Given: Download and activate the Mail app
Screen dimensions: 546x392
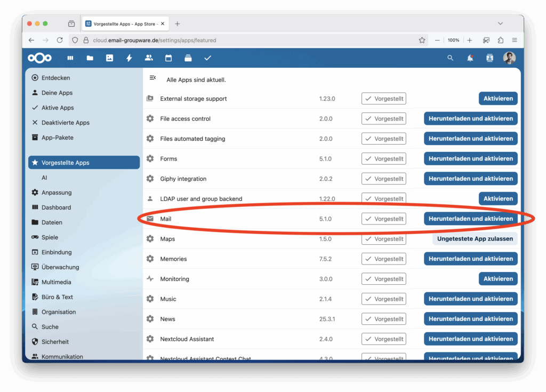Looking at the screenshot, I should click(470, 219).
